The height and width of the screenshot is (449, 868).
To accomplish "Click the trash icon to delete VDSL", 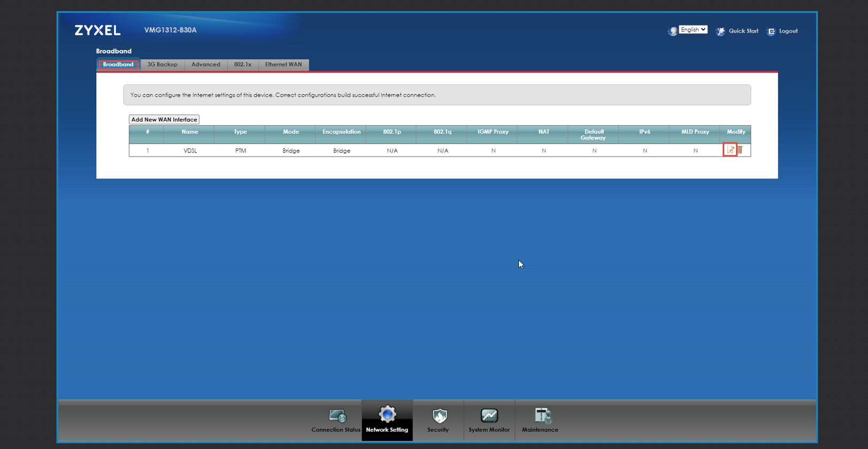I will [x=740, y=150].
